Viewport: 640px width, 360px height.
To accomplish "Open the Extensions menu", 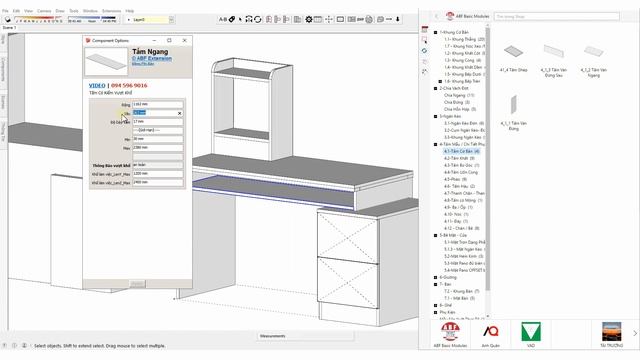I will tap(111, 11).
